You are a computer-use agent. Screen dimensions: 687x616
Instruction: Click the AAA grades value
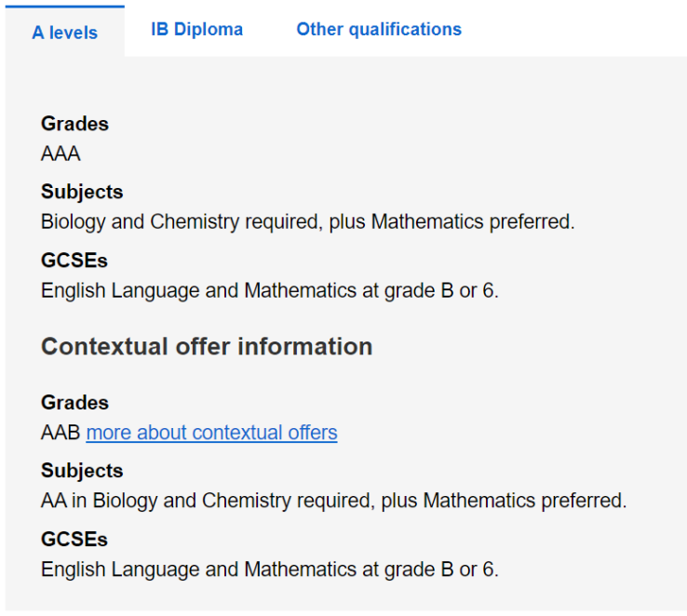point(61,154)
